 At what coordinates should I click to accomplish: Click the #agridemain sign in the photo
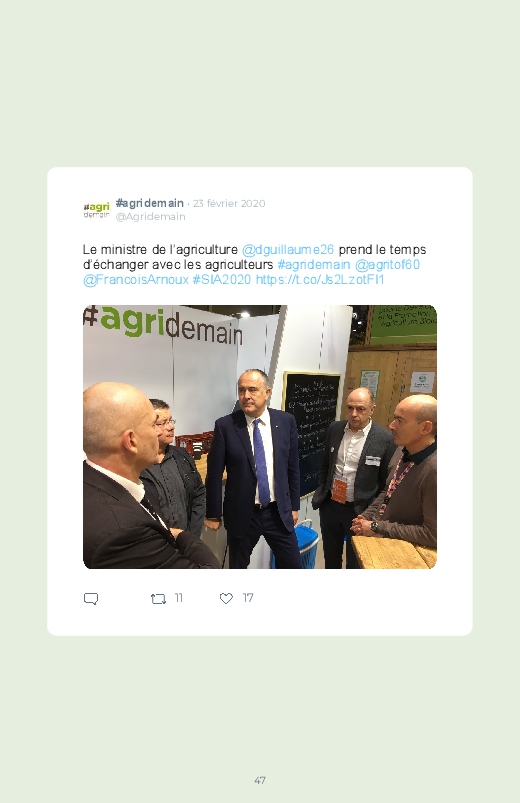[x=163, y=324]
